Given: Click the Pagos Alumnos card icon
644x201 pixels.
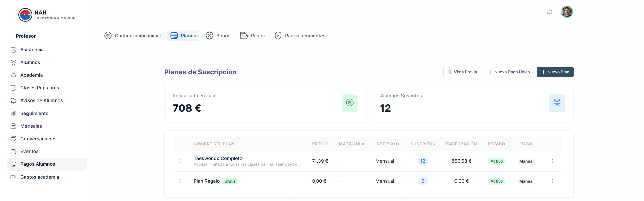Looking at the screenshot, I should point(13,164).
